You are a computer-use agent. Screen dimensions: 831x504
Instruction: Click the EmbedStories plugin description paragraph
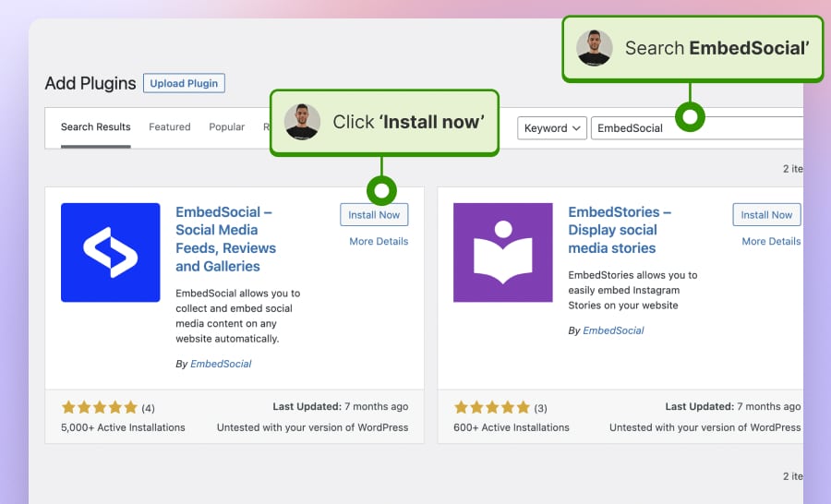632,290
